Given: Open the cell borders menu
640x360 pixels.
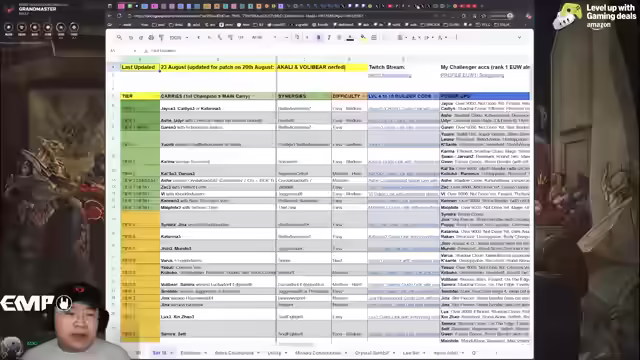Looking at the screenshot, I should tap(373, 38).
